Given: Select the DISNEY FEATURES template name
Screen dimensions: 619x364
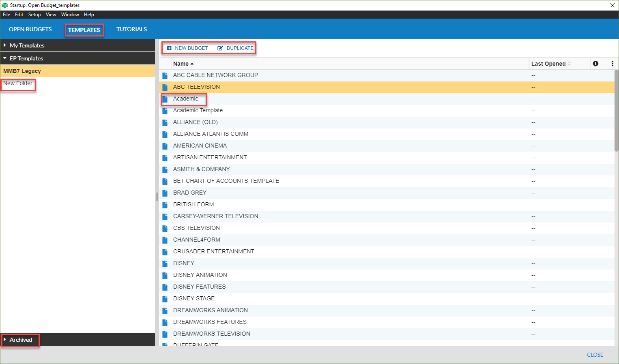Looking at the screenshot, I should [199, 287].
